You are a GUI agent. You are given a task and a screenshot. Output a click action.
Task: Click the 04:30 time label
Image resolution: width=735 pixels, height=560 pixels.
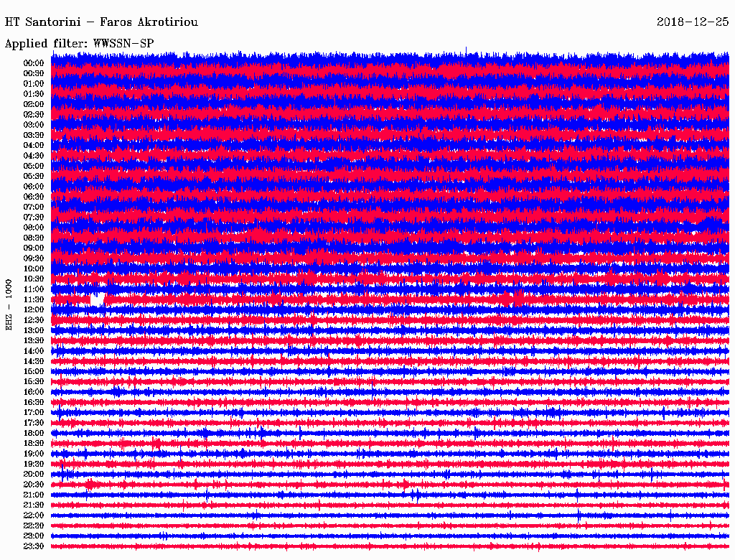(34, 156)
